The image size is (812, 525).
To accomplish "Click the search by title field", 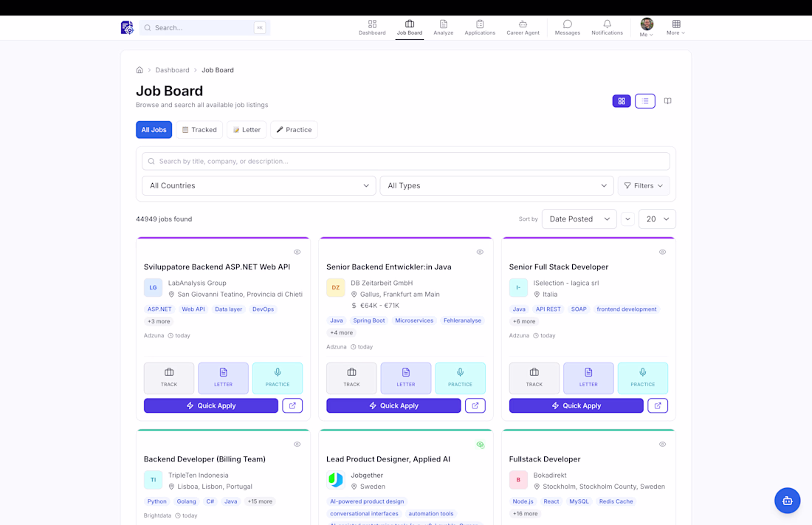I will pos(406,161).
